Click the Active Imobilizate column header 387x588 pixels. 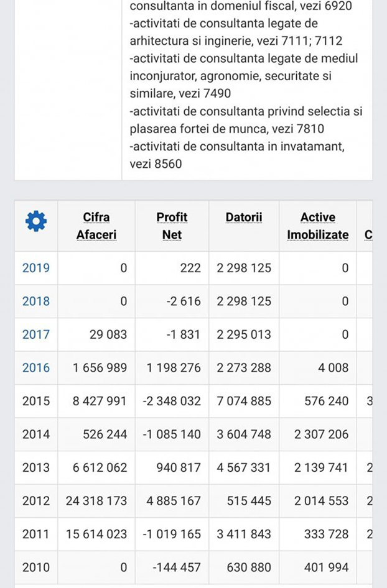317,226
